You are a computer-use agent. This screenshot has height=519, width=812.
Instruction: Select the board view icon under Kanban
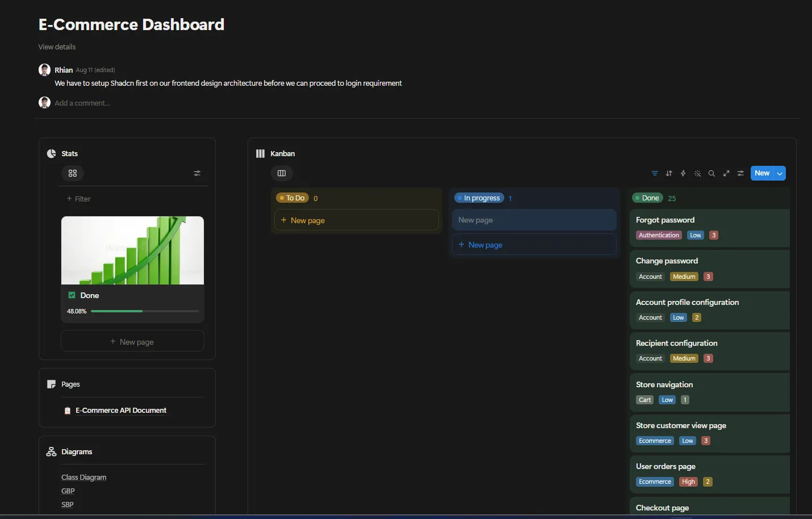coord(282,173)
